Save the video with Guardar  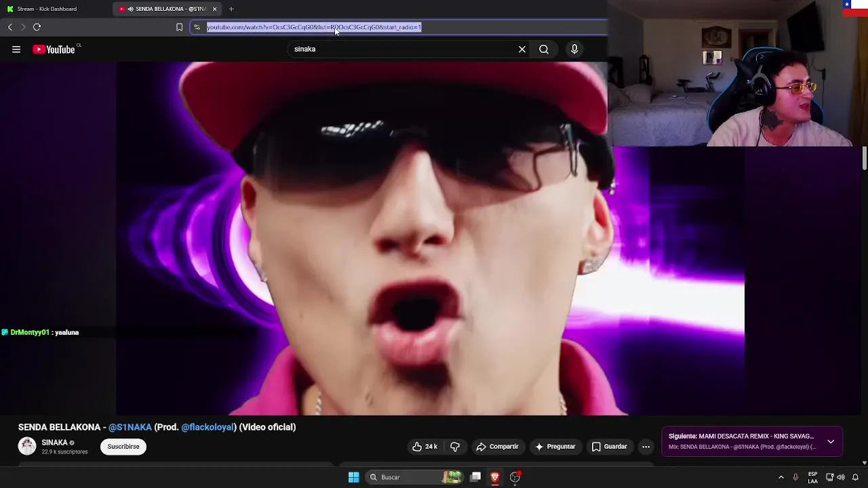pyautogui.click(x=609, y=447)
